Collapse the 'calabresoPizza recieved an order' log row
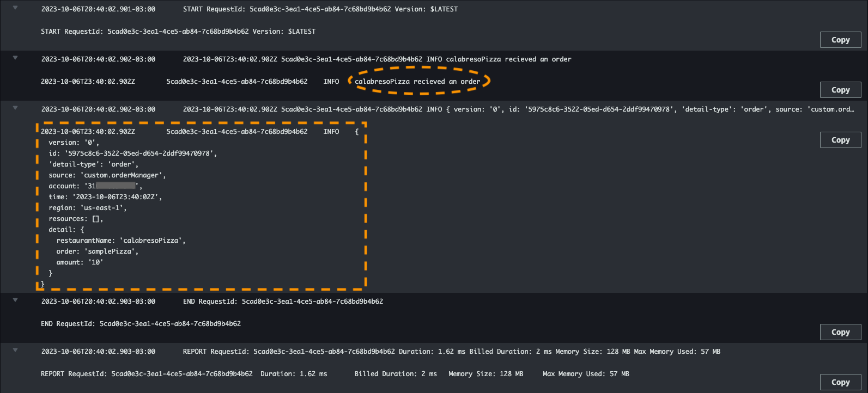This screenshot has height=393, width=868. pos(15,58)
